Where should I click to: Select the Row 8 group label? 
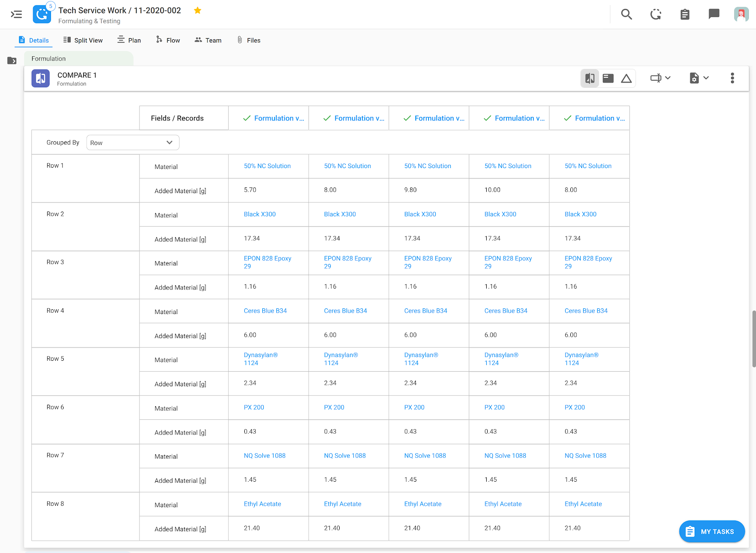pos(55,504)
